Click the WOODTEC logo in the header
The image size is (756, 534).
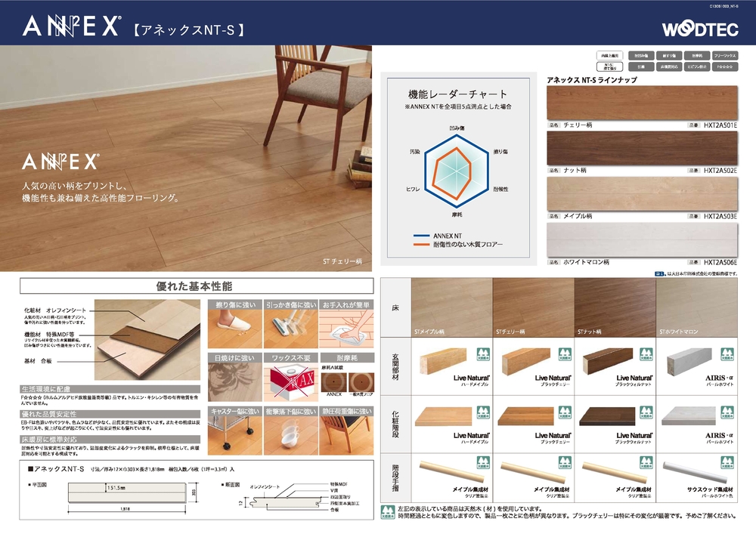click(x=700, y=29)
